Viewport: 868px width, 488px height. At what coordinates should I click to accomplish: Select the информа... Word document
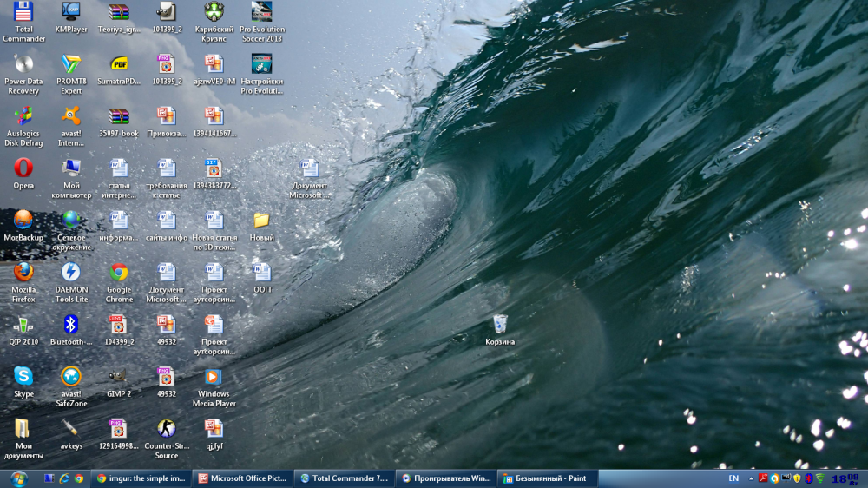click(x=118, y=226)
